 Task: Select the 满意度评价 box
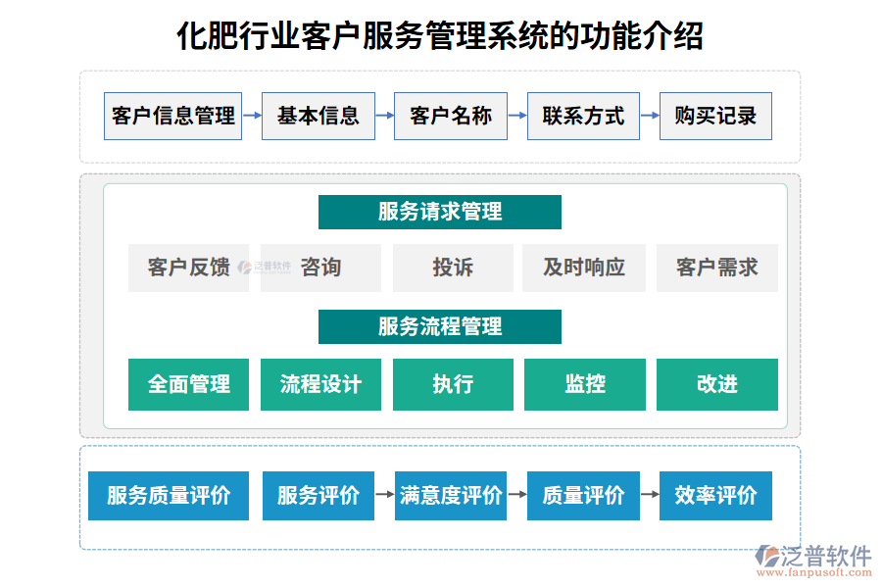[451, 496]
